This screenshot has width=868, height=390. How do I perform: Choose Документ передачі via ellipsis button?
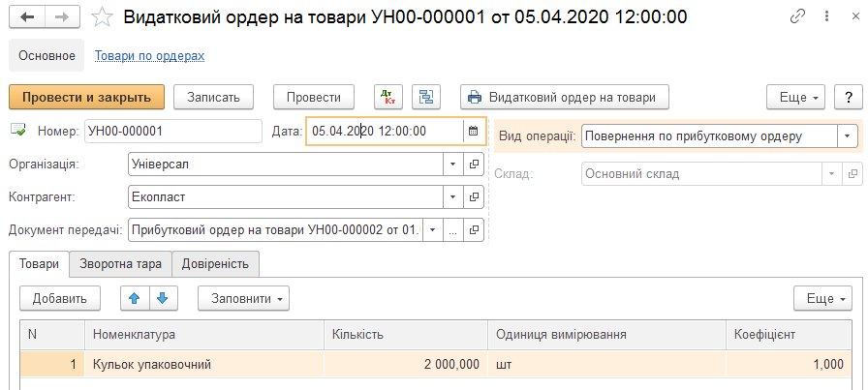(453, 230)
